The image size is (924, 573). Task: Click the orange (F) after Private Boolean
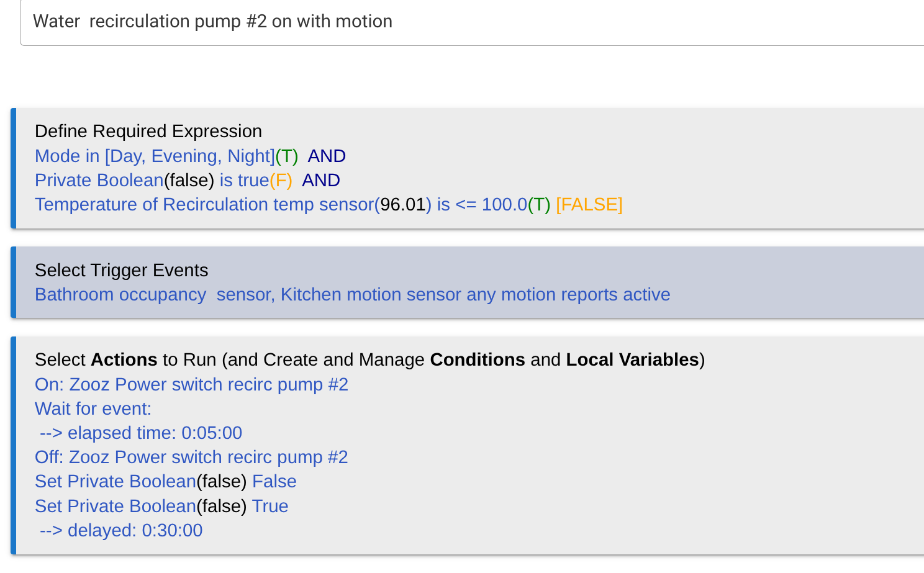point(281,180)
